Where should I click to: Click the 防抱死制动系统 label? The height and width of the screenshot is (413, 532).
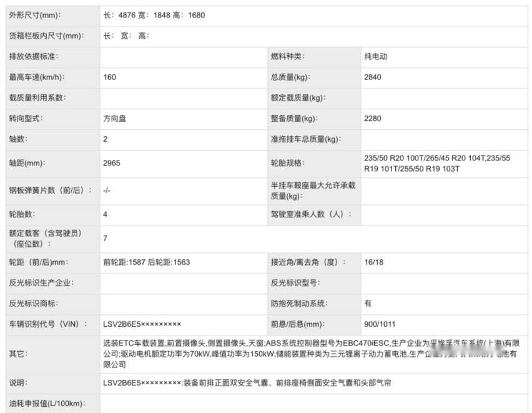click(299, 304)
